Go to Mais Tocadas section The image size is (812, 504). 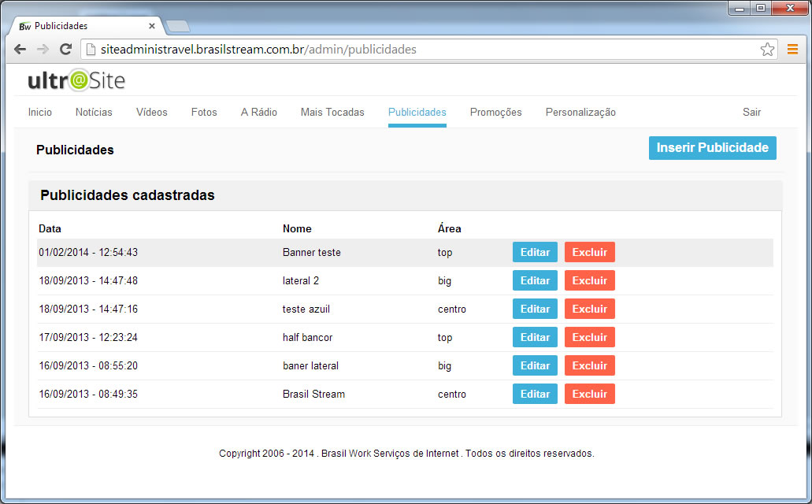click(332, 112)
